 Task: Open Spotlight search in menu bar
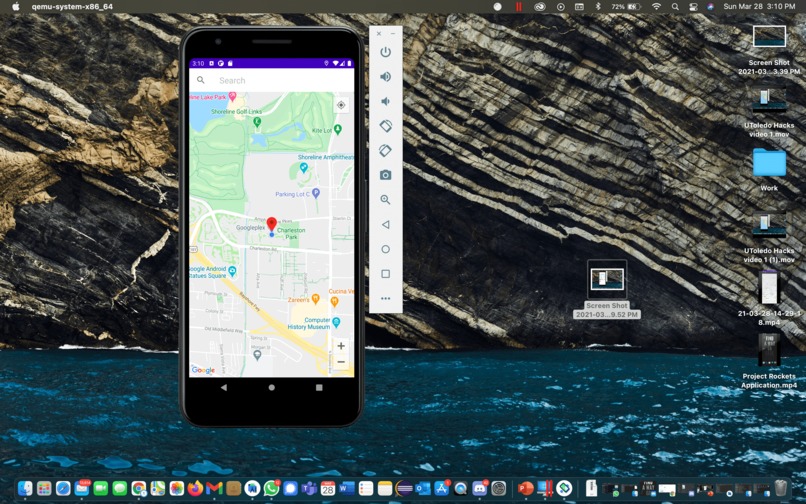click(x=675, y=7)
